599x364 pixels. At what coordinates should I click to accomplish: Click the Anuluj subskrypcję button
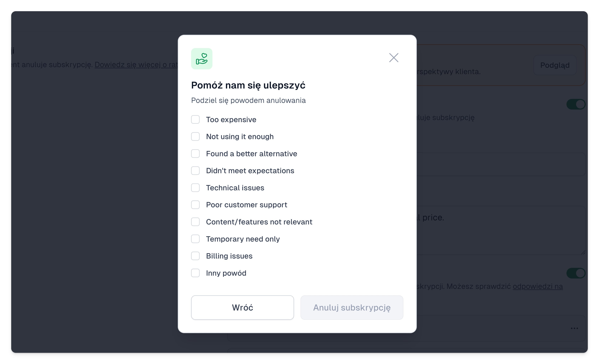[352, 307]
